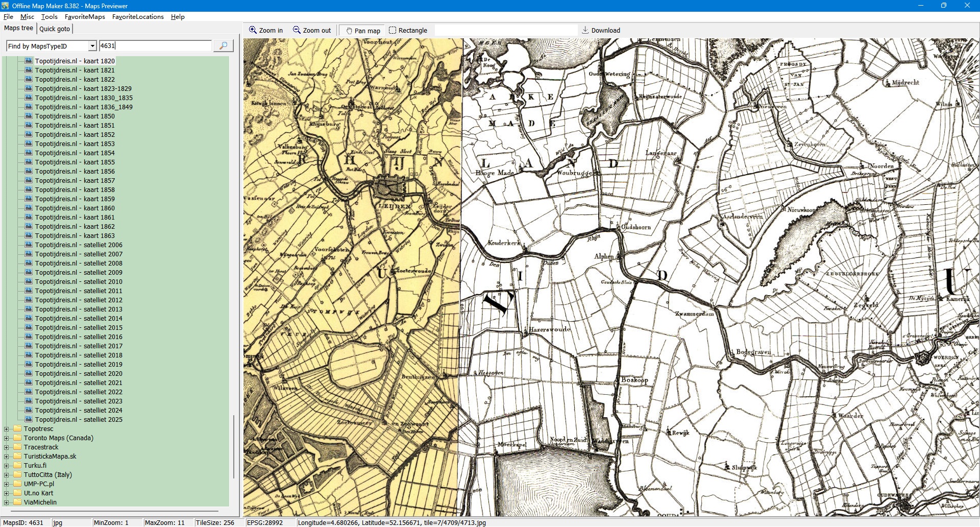Open the Find by MapsTypeID dropdown
The image size is (980, 527).
[92, 46]
